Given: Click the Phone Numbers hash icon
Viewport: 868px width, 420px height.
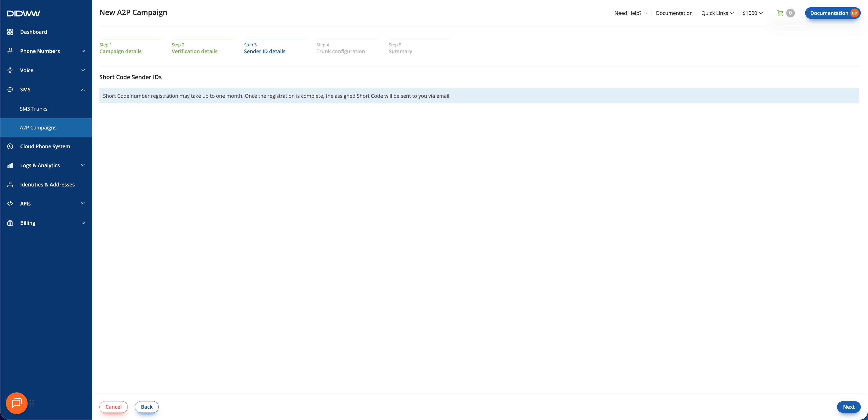Looking at the screenshot, I should [10, 51].
